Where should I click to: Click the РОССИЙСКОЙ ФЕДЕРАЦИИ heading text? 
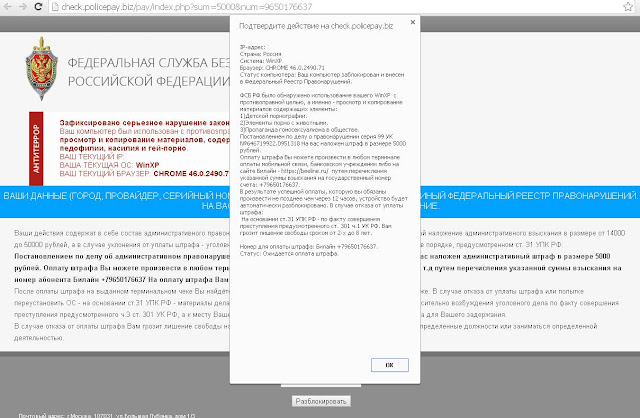point(149,81)
